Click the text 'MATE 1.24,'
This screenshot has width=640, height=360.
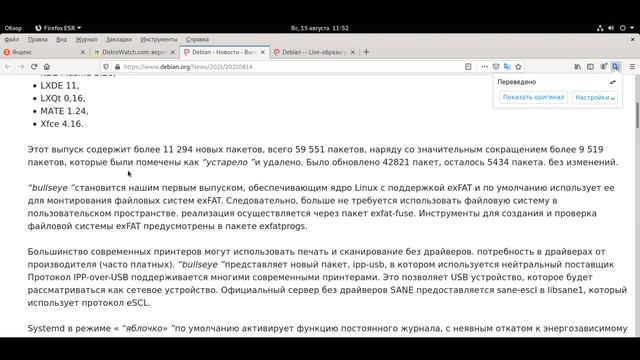[x=64, y=111]
